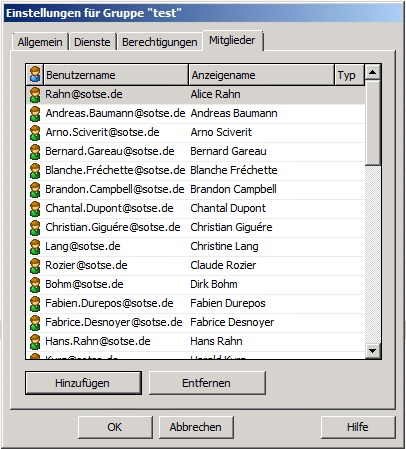Click display name Chantal Dupont
The image size is (406, 449).
point(228,208)
